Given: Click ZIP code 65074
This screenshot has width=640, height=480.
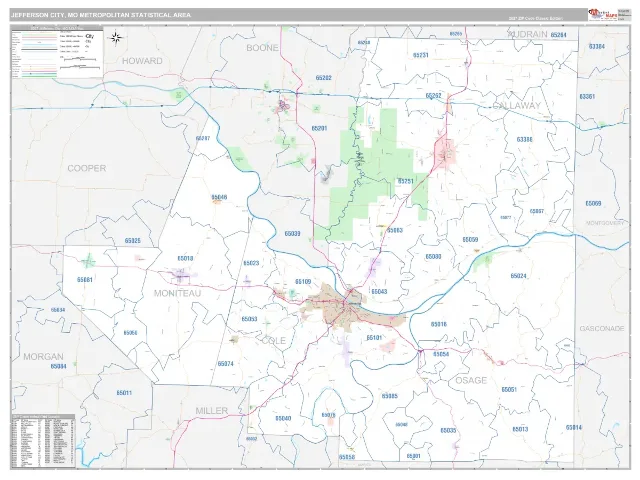Looking at the screenshot, I should pos(225,364).
